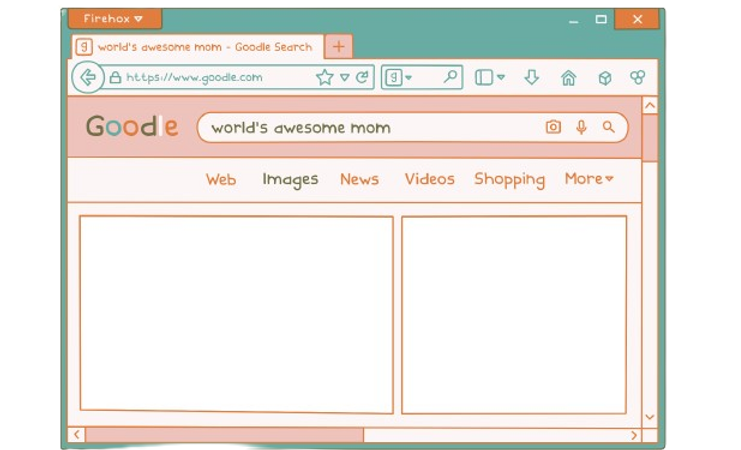Click the horizontal scrollbar right arrow

click(634, 435)
